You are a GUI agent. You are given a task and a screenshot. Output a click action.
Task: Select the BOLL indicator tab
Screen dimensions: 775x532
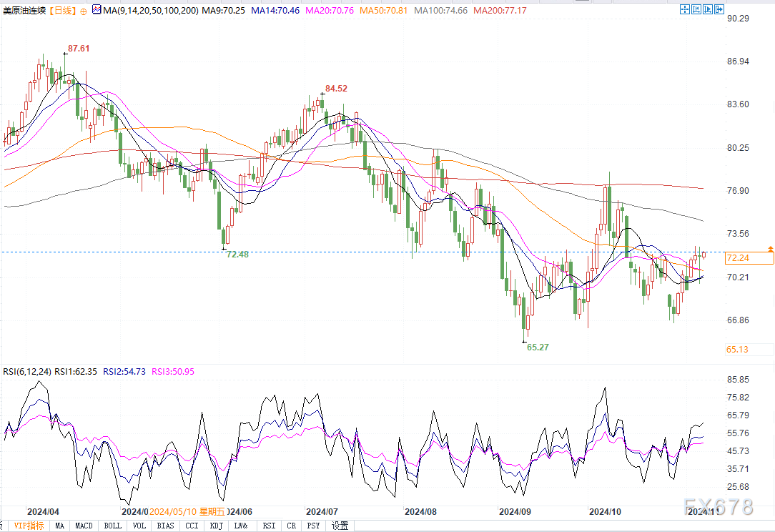pyautogui.click(x=113, y=526)
